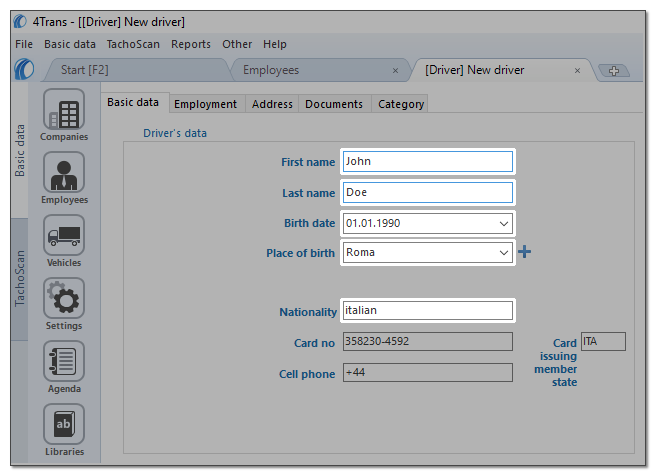Open the Agenda notebook icon
Viewport: 656px width, 476px height.
pyautogui.click(x=64, y=361)
